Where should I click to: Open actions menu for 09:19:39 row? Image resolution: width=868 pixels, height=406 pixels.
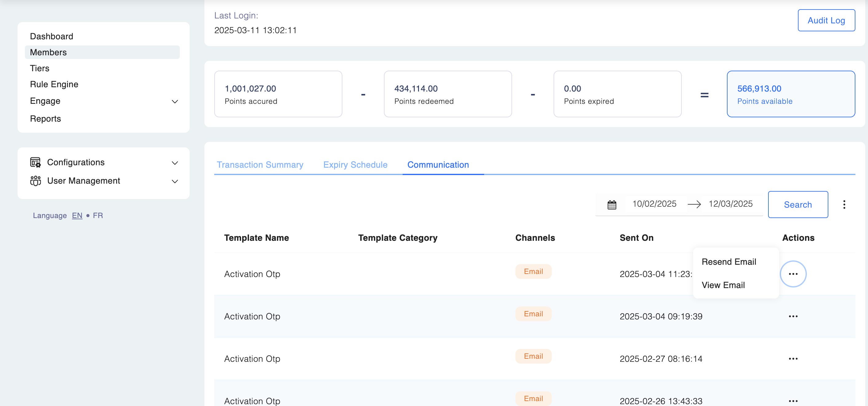[793, 316]
